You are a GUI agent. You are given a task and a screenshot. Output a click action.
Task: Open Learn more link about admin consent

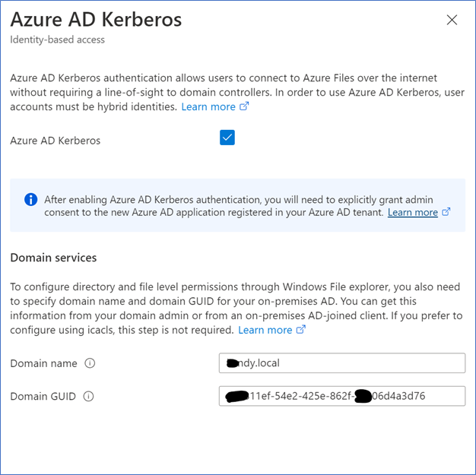pos(413,212)
